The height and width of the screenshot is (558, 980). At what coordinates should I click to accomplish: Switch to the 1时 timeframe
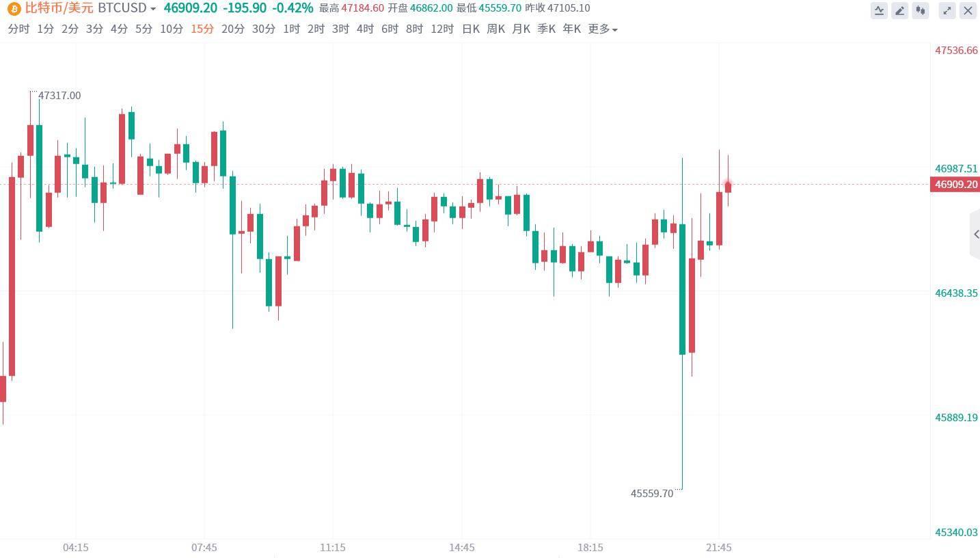coord(291,29)
